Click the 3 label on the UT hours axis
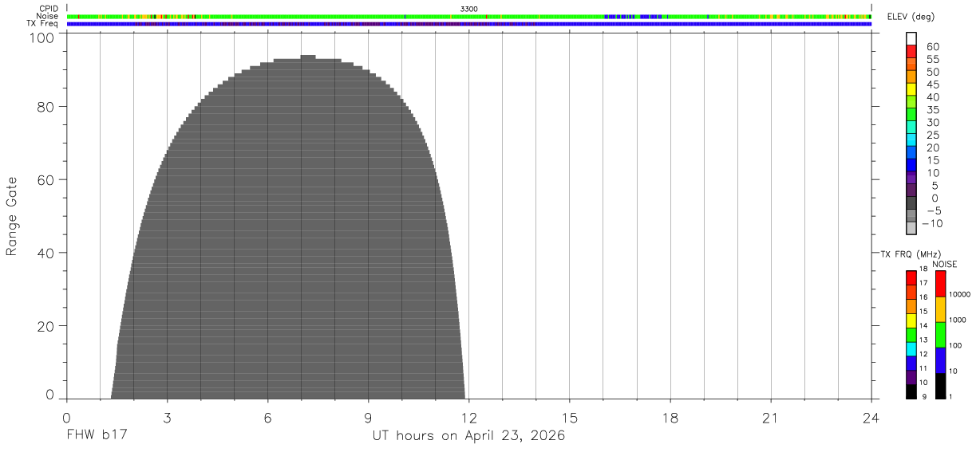Viewport: 980px width, 452px height. click(167, 418)
